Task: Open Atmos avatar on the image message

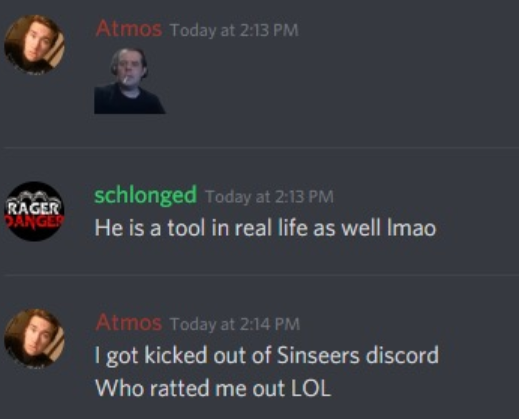Action: point(34,44)
